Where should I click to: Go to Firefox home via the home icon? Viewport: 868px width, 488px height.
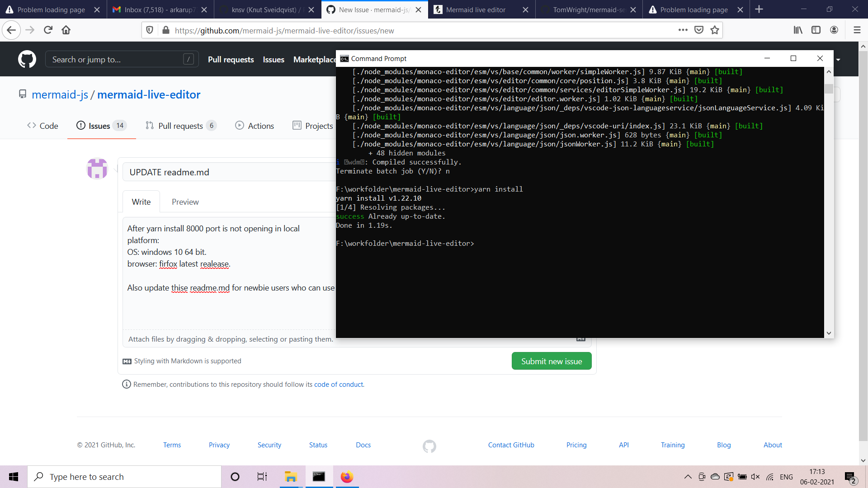tap(66, 30)
